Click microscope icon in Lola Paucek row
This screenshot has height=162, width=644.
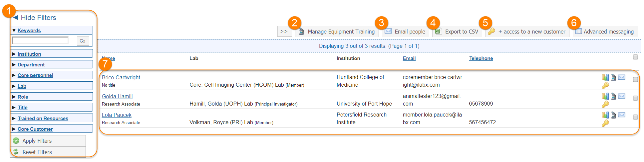click(613, 115)
